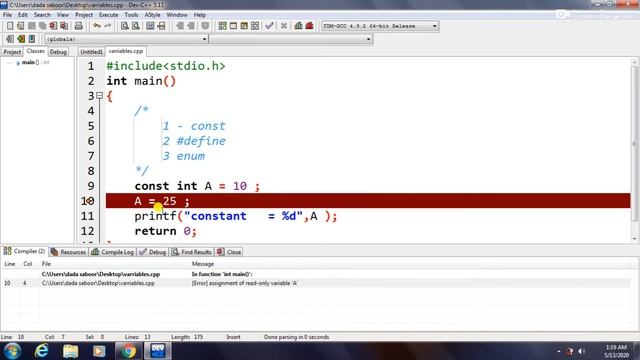The height and width of the screenshot is (360, 640).
Task: Switch to the Project sidebar tab
Action: pos(12,52)
